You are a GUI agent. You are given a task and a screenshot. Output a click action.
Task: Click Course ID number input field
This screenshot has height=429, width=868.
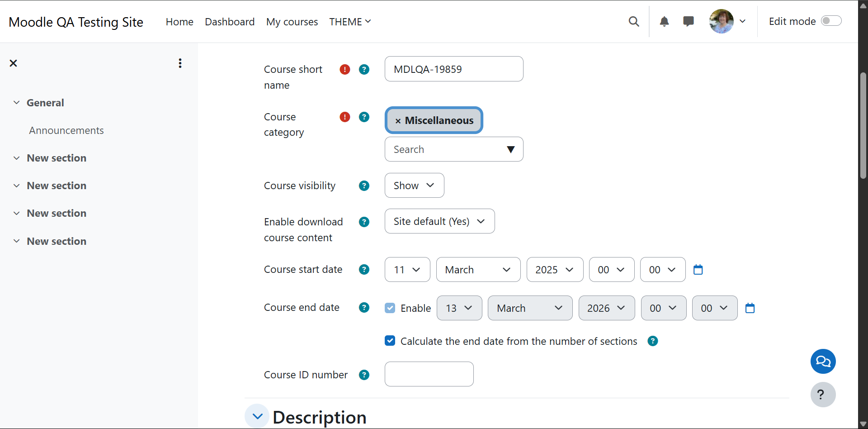click(x=429, y=374)
